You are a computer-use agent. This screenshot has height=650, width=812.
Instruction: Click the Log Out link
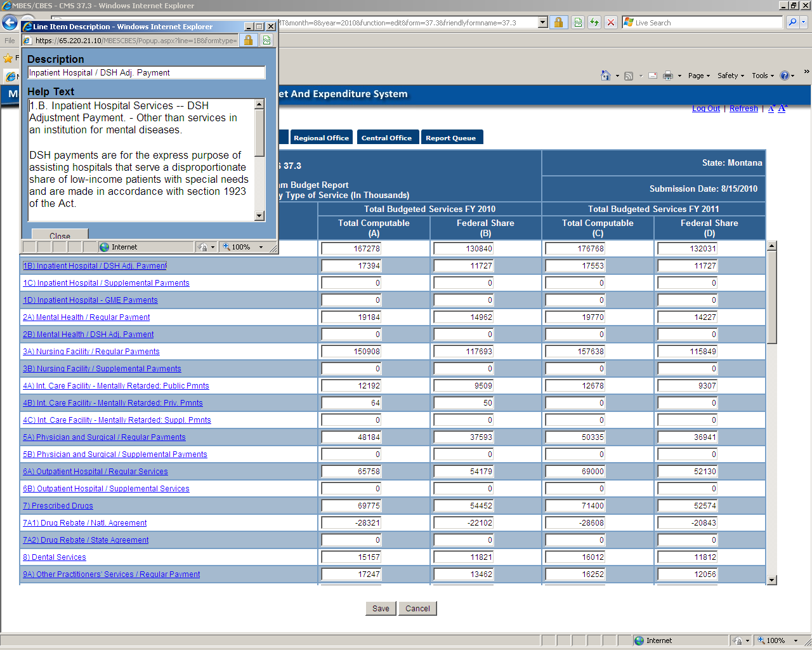[705, 109]
